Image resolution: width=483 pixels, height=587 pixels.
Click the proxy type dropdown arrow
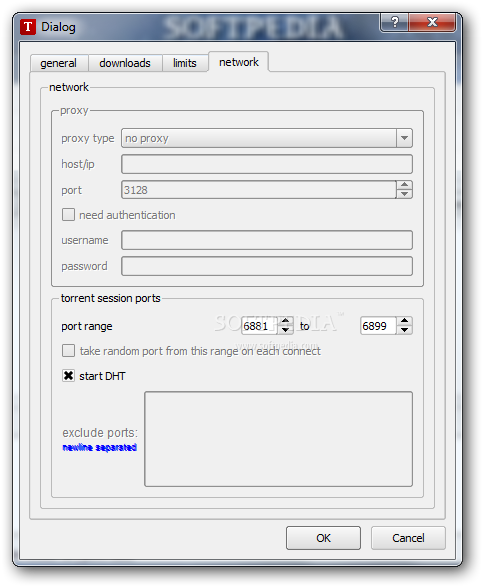404,138
